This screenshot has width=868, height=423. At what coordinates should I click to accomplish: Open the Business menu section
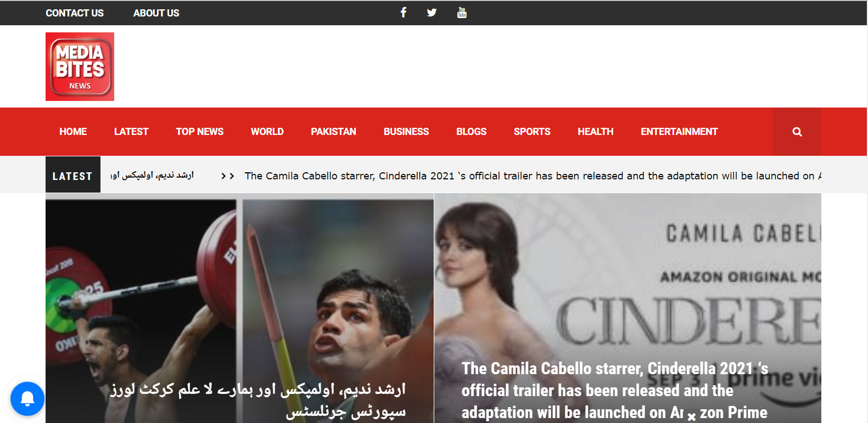406,132
